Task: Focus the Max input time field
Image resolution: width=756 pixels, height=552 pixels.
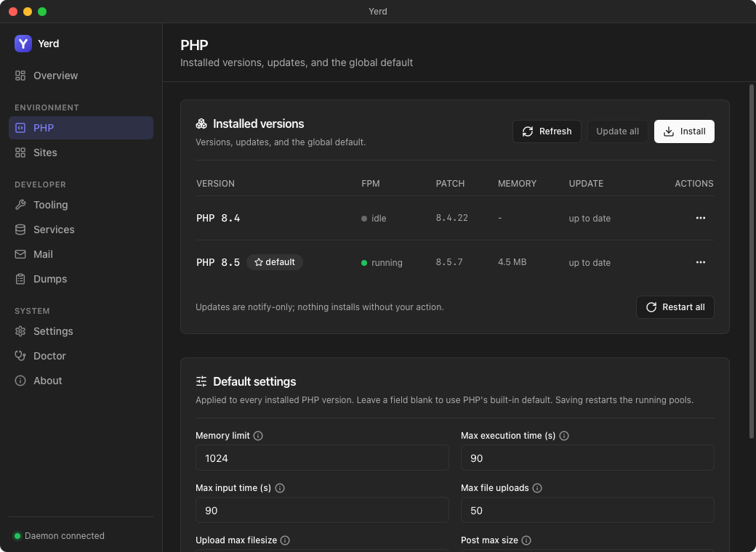Action: coord(322,510)
